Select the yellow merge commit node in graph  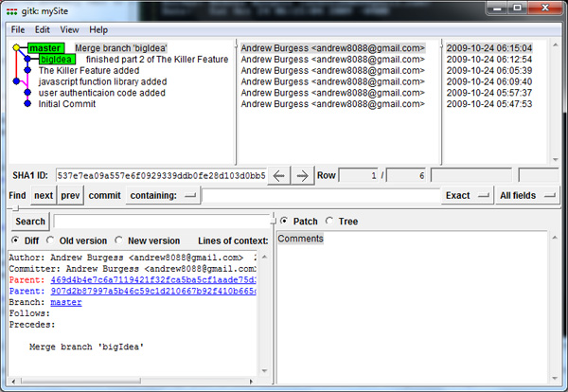pos(16,47)
